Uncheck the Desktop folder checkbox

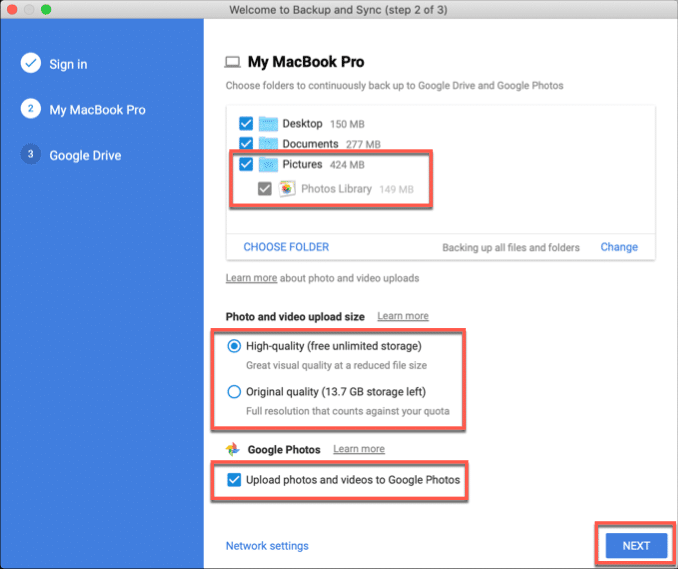click(x=246, y=124)
